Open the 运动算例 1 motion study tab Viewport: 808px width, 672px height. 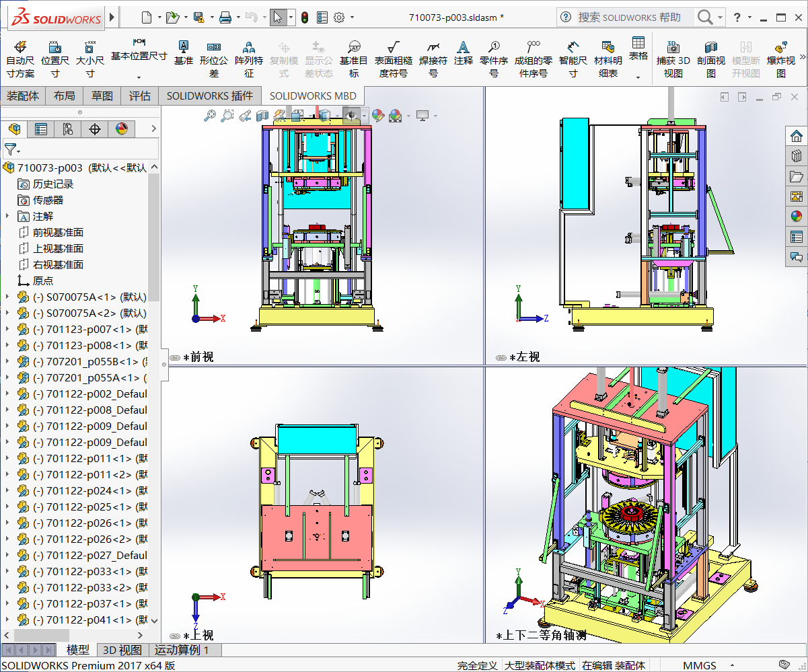[x=182, y=650]
